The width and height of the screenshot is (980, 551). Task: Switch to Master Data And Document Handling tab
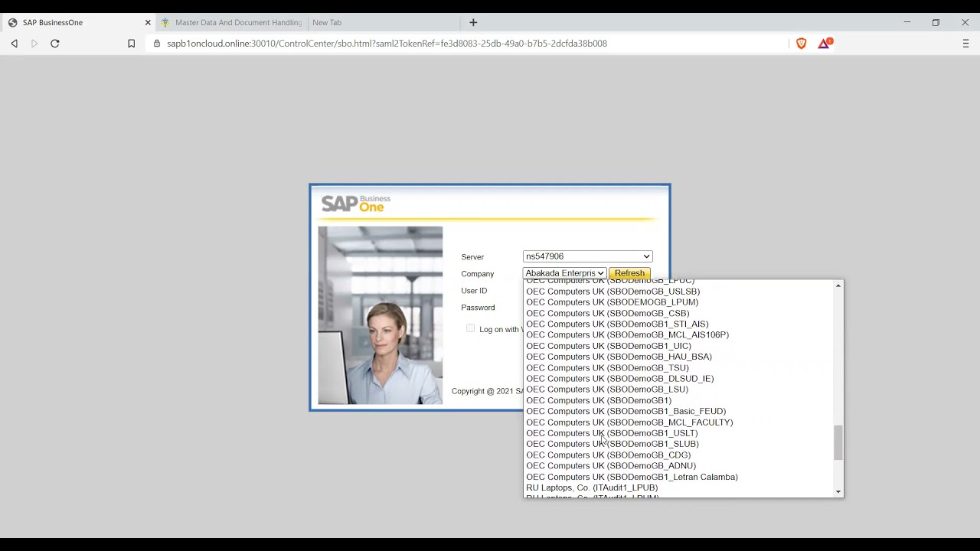point(232,22)
